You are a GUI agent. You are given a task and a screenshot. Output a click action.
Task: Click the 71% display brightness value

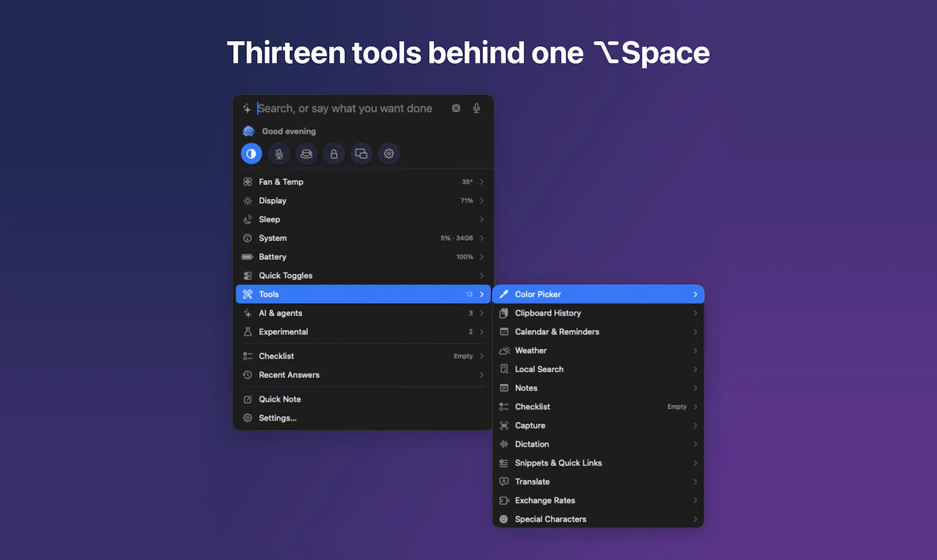click(x=467, y=201)
